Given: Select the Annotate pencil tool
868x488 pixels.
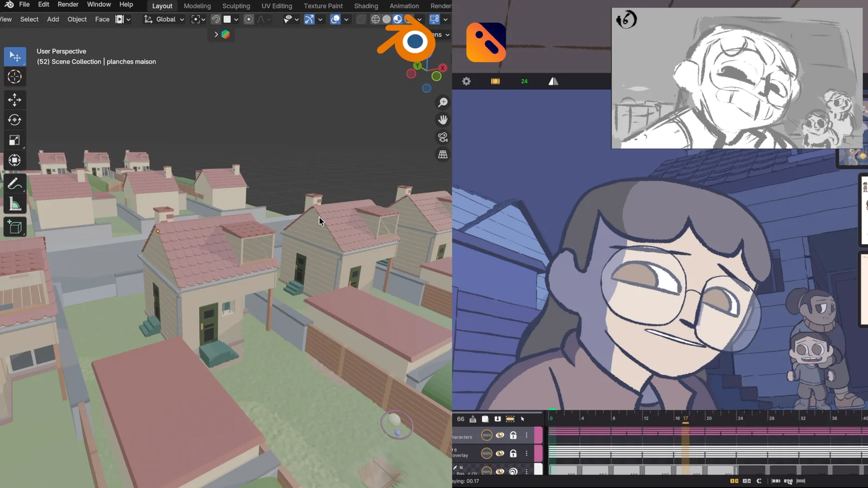Looking at the screenshot, I should pyautogui.click(x=15, y=184).
